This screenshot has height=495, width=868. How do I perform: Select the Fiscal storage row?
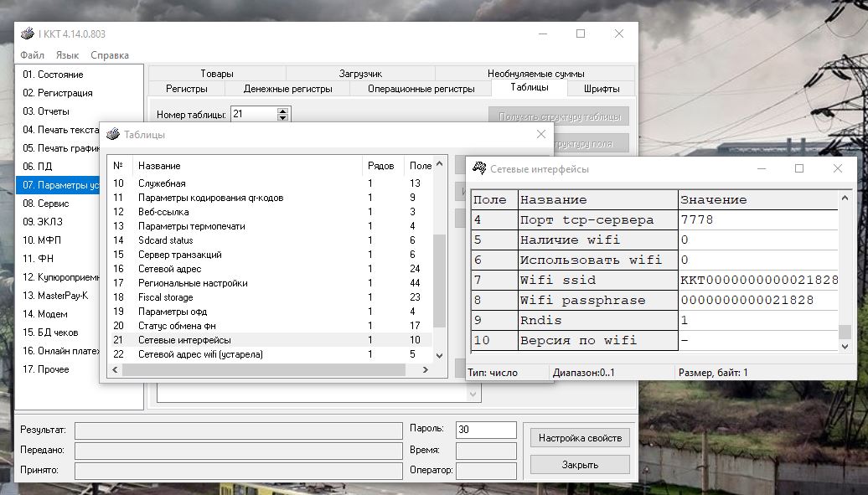(x=270, y=297)
